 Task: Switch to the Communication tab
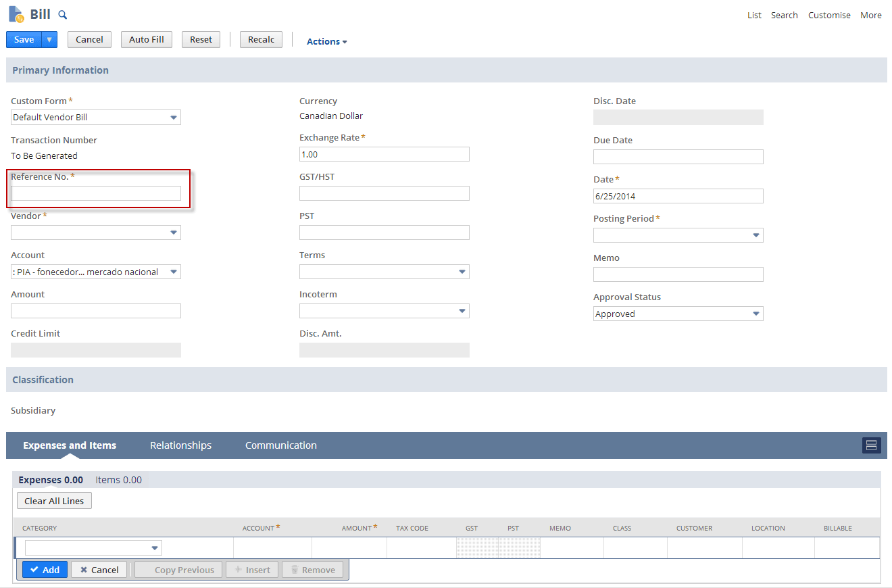click(281, 445)
